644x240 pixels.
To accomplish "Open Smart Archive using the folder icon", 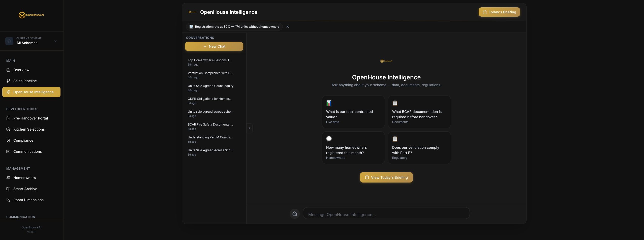I will [x=8, y=189].
